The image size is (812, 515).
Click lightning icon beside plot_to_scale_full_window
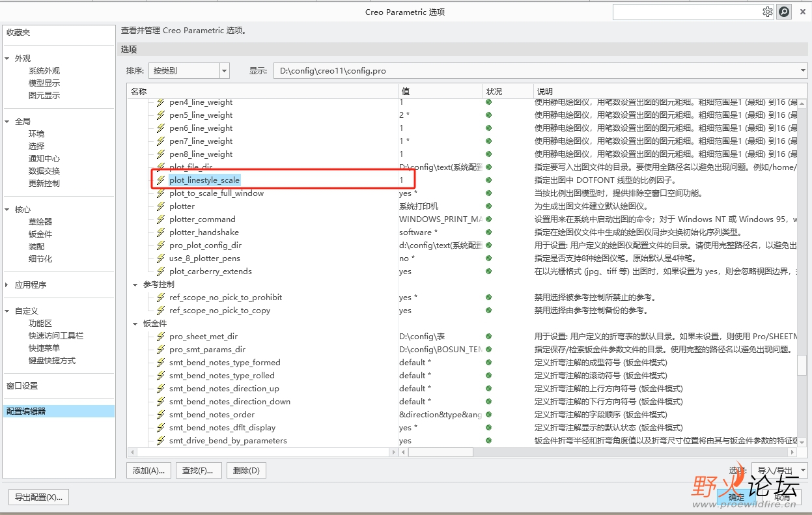click(x=161, y=193)
